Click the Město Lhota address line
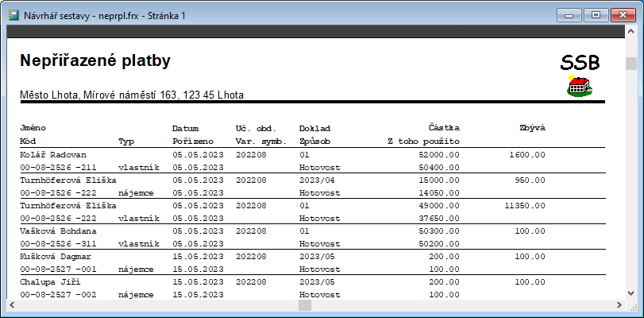This screenshot has height=318, width=644. 131,95
